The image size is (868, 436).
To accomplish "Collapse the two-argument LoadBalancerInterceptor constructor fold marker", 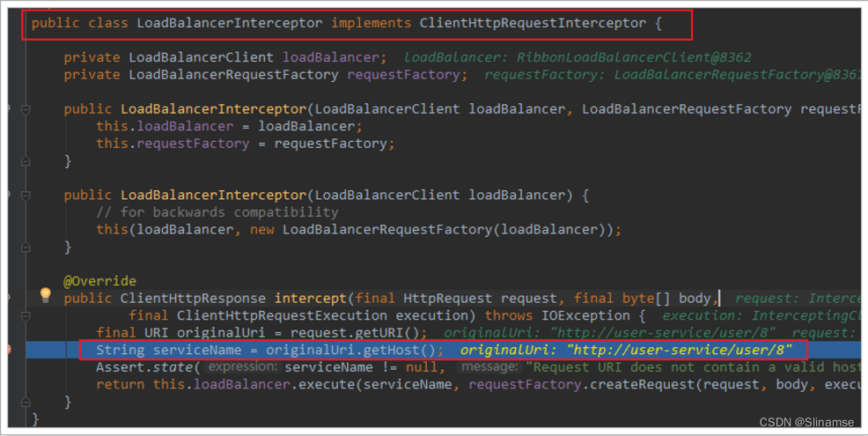I will pyautogui.click(x=26, y=110).
